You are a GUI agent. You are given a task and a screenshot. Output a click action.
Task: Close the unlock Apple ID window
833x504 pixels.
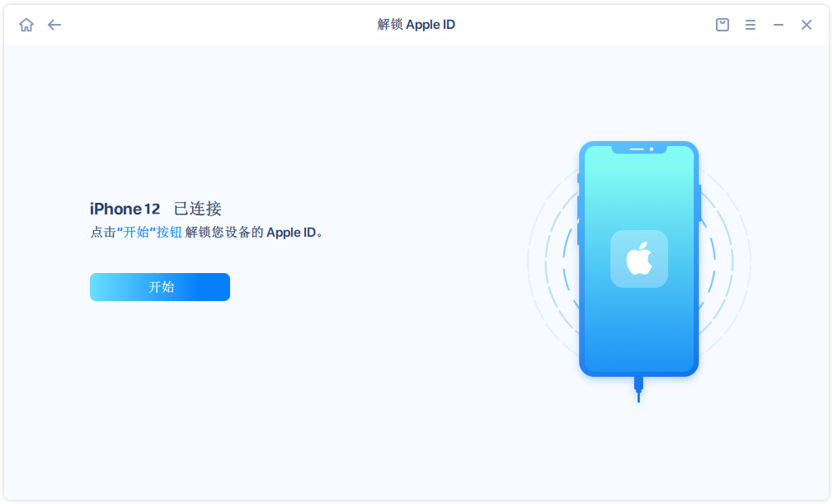click(x=807, y=25)
